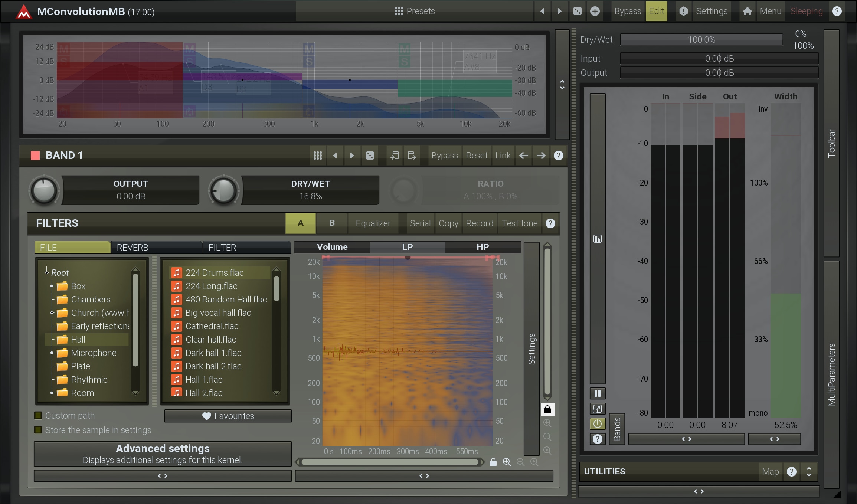The height and width of the screenshot is (504, 857).
Task: Select filter slot B tab
Action: pos(332,223)
